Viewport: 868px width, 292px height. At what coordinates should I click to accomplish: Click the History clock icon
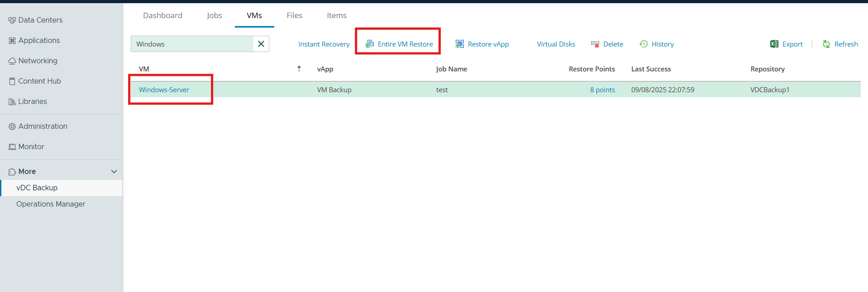pyautogui.click(x=644, y=44)
